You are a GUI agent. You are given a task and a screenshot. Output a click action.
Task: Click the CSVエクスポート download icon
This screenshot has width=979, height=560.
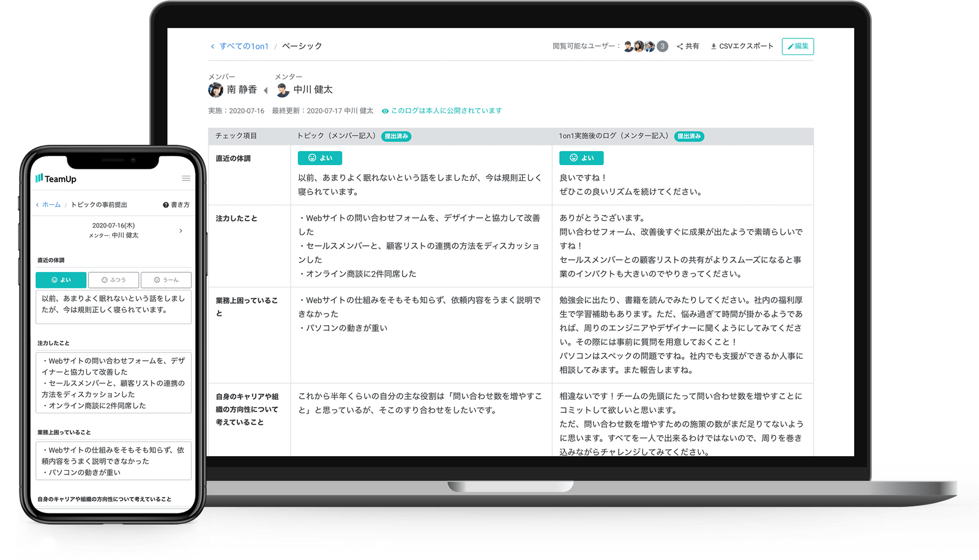click(x=713, y=46)
